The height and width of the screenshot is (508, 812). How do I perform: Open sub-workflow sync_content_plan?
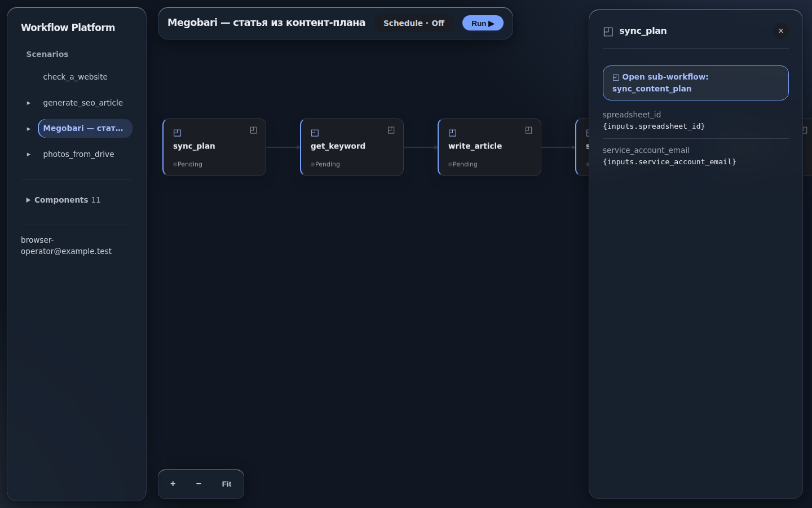695,83
